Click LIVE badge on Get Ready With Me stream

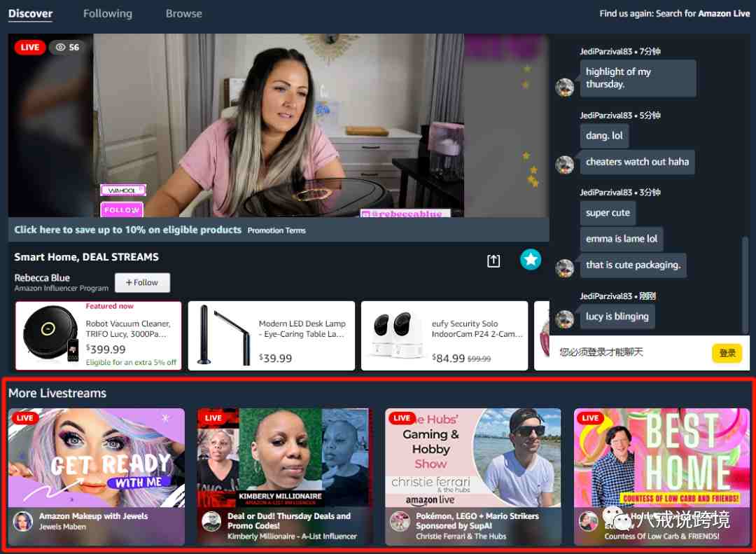[24, 418]
